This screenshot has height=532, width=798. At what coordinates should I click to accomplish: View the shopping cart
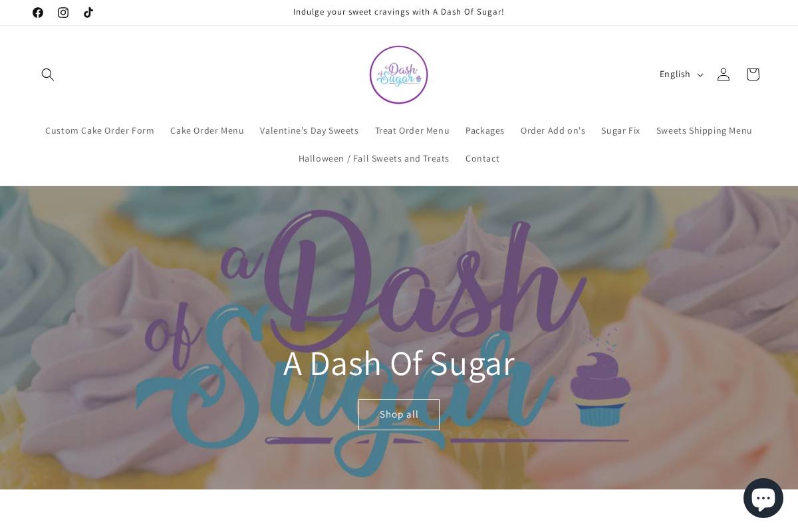coord(752,74)
